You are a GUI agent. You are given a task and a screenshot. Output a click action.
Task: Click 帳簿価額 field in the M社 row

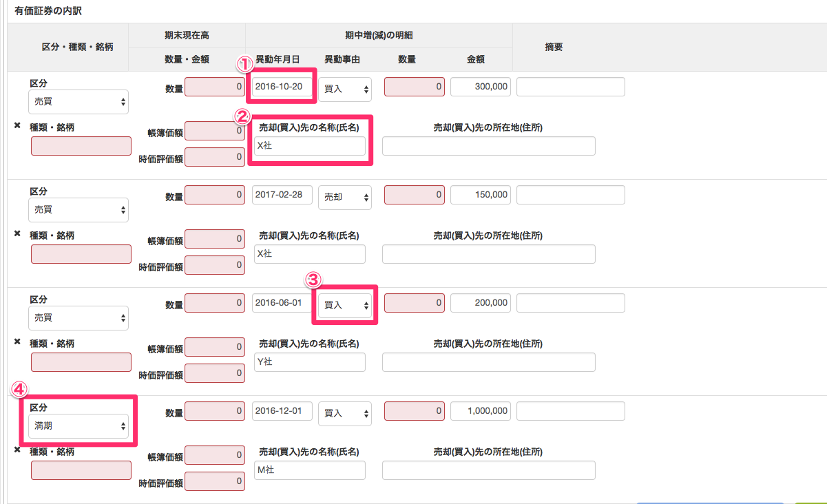215,455
